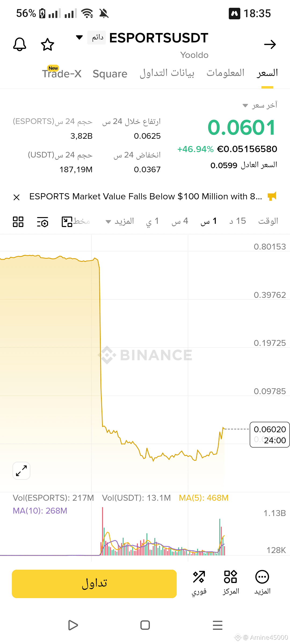Tap the yellow تداول trade button

(94, 584)
